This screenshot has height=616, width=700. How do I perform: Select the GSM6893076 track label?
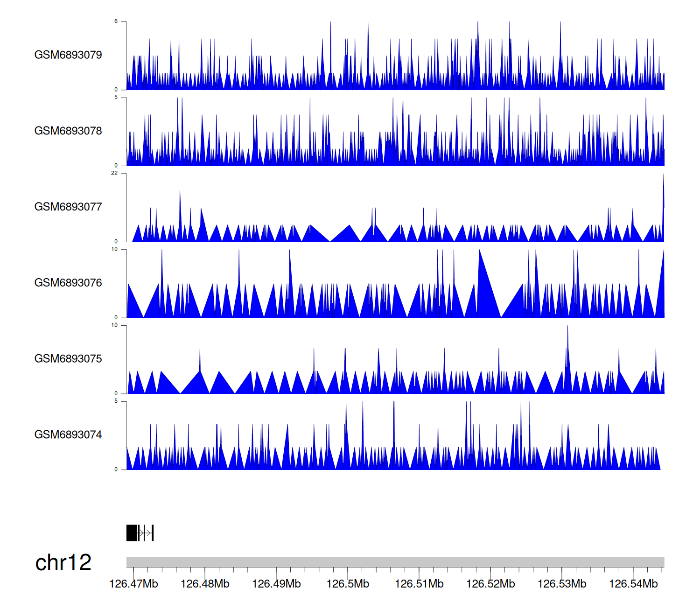tap(68, 283)
